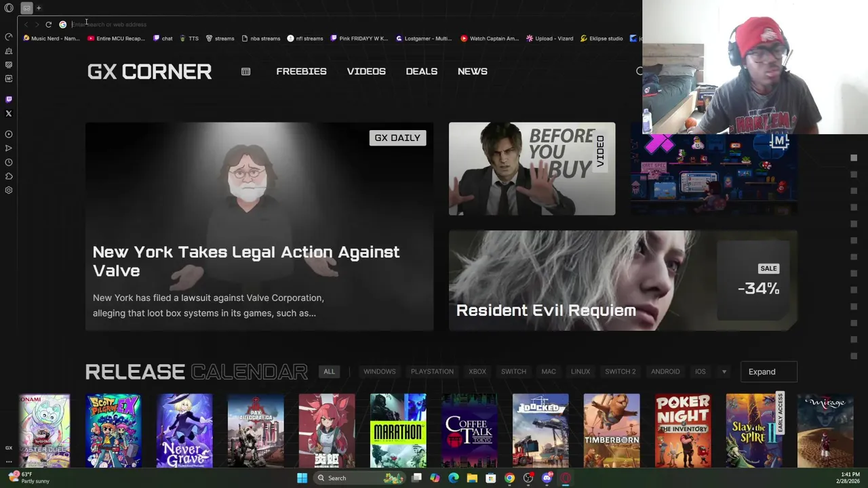Viewport: 868px width, 488px height.
Task: Open the New York Valve lawsuit article
Action: [x=259, y=226]
